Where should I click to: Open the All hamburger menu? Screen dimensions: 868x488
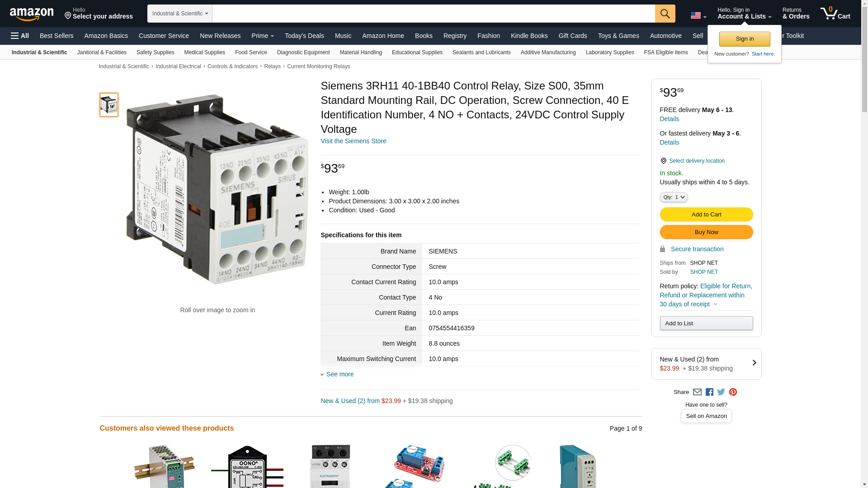20,36
